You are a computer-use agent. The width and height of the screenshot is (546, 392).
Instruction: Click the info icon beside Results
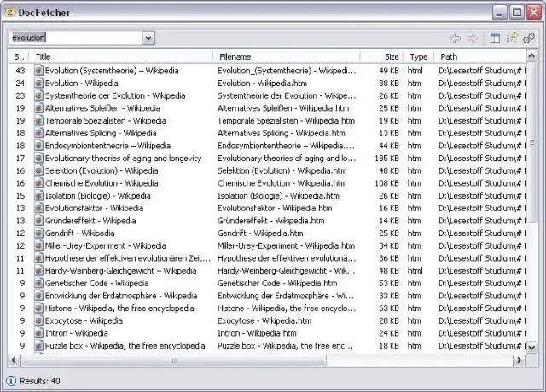click(11, 381)
